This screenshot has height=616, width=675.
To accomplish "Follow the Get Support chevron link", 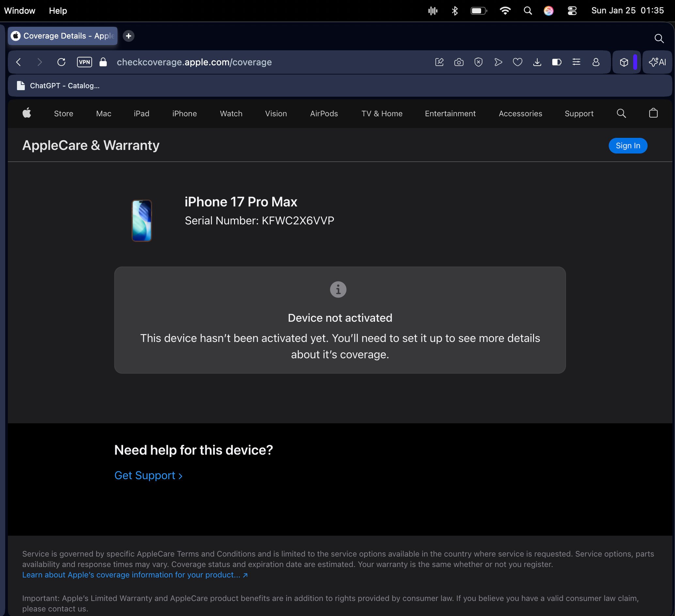I will pyautogui.click(x=148, y=476).
